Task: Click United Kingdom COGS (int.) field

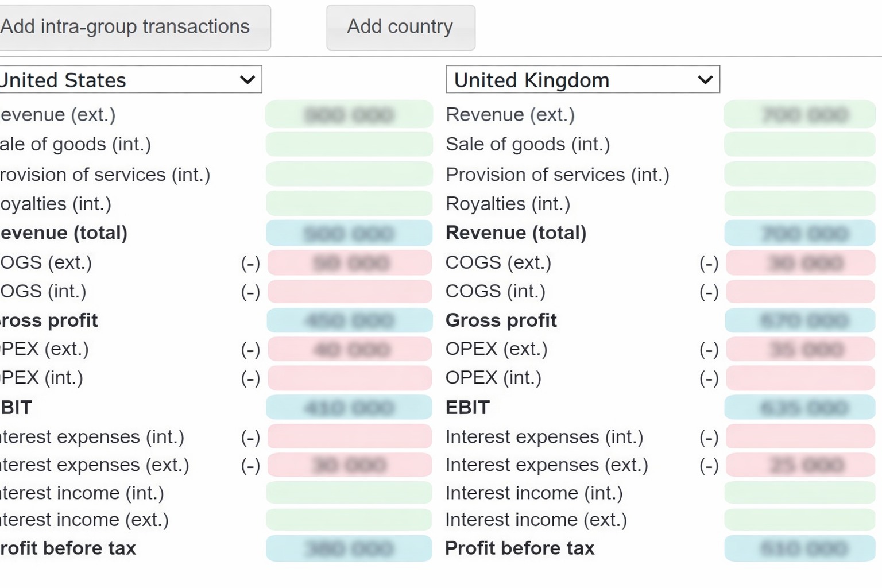Action: [800, 292]
